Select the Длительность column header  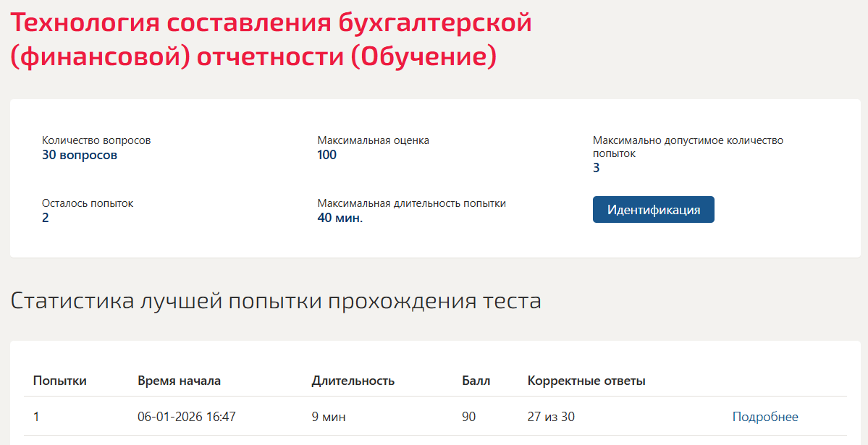click(353, 381)
